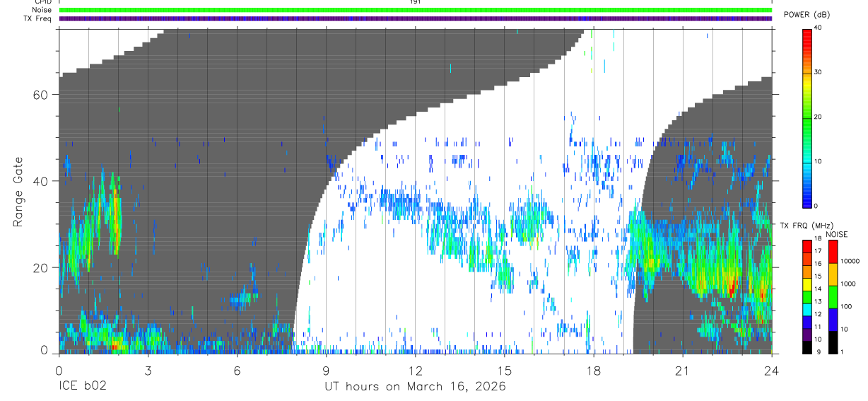Select the blue 10-100 NOISE legend swatch
The width and height of the screenshot is (868, 401).
[x=833, y=319]
